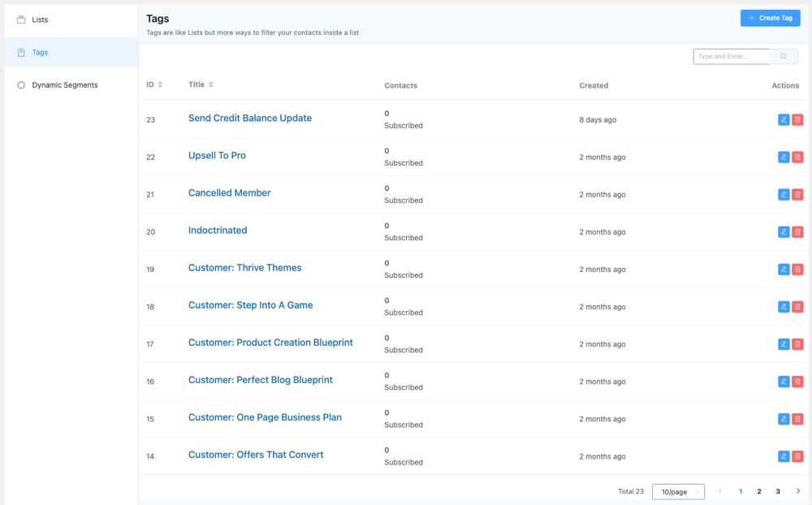Viewport: 812px width, 505px height.
Task: Open the 10/page size dropdown
Action: (x=678, y=491)
